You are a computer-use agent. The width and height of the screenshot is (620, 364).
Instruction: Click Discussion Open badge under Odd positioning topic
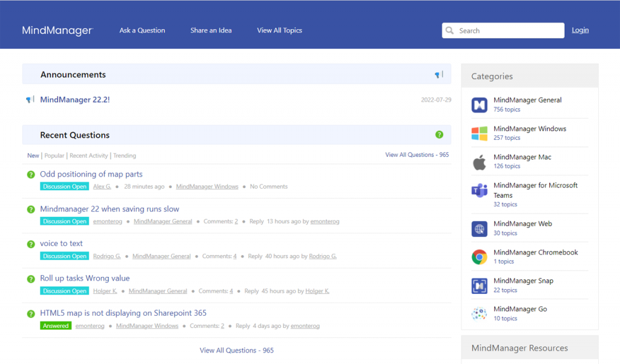click(64, 186)
